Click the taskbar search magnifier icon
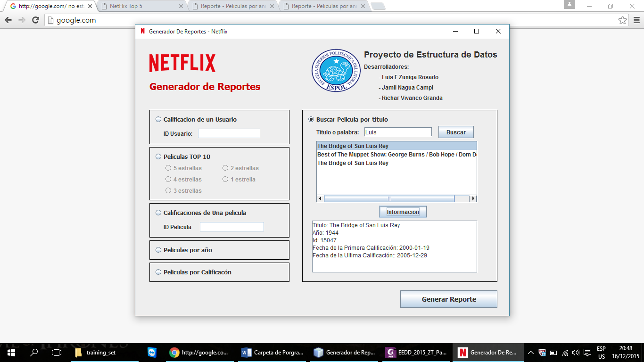 tap(34, 352)
